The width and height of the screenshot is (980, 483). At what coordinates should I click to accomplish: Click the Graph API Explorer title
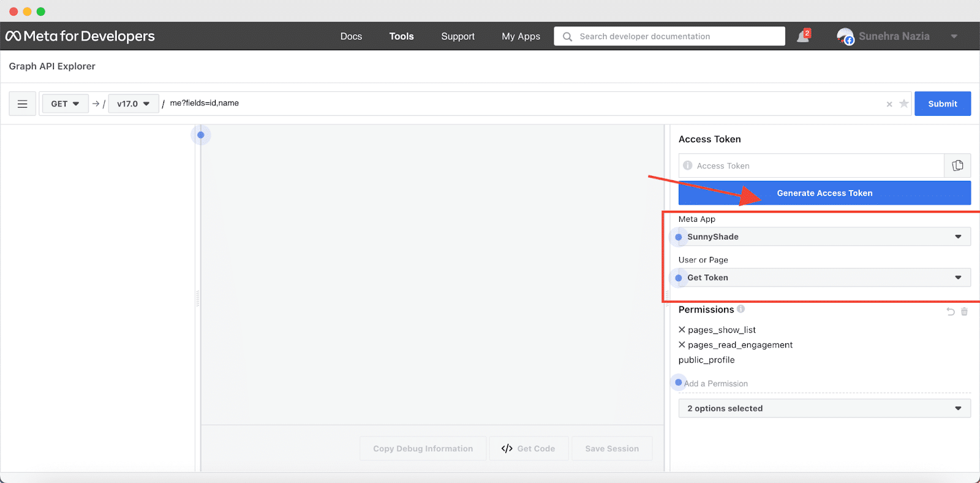click(52, 66)
